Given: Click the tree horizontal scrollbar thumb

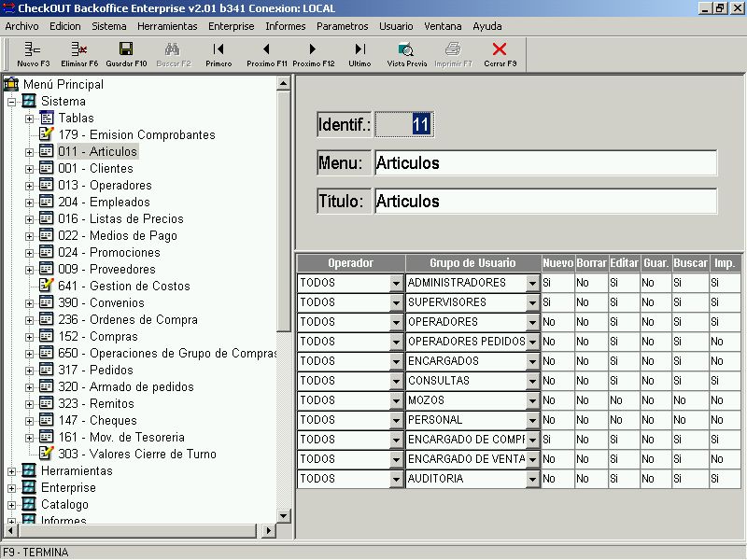Looking at the screenshot, I should [137, 530].
